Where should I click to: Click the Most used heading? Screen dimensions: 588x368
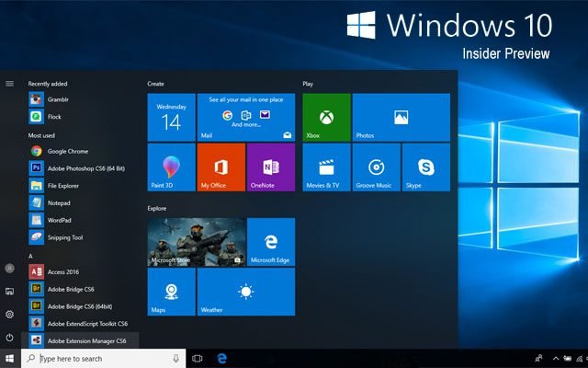pos(41,135)
